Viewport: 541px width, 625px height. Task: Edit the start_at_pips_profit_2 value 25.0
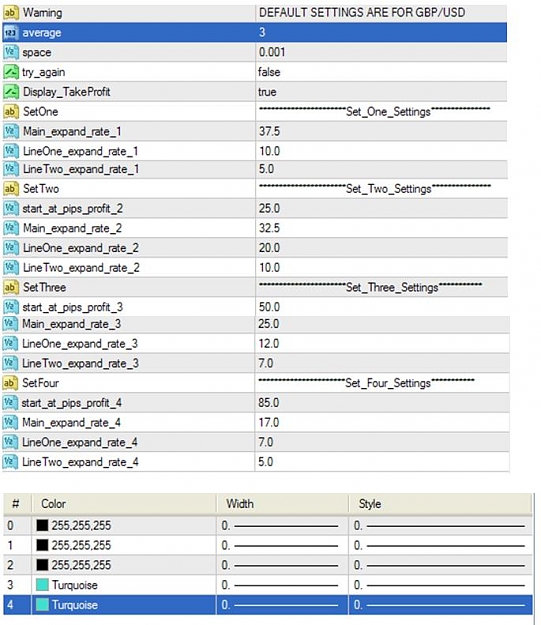tap(381, 208)
